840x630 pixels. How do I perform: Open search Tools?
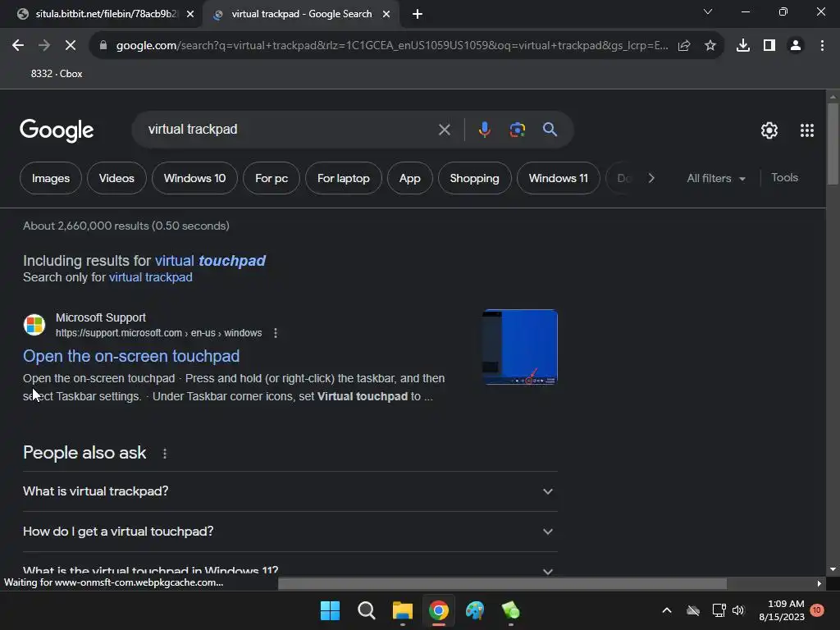(784, 178)
